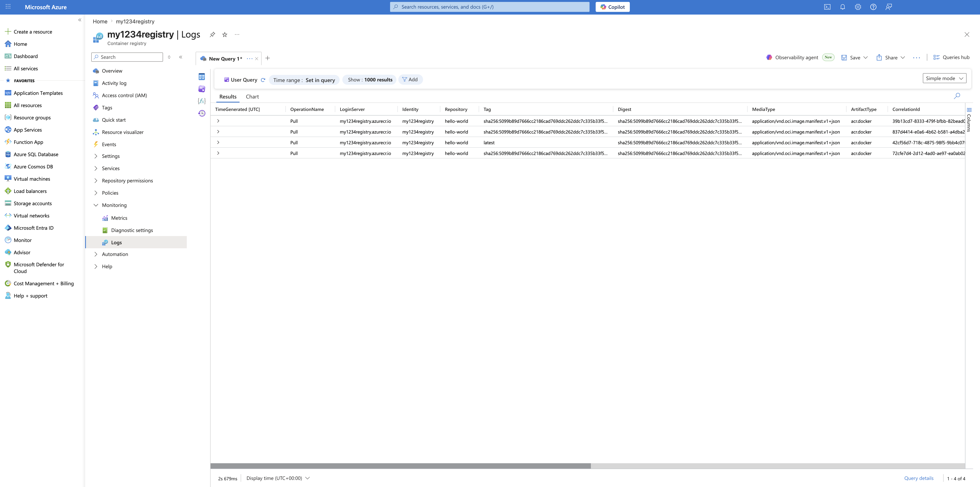This screenshot has width=980, height=487.
Task: Open portal settings gear icon
Action: click(x=858, y=7)
